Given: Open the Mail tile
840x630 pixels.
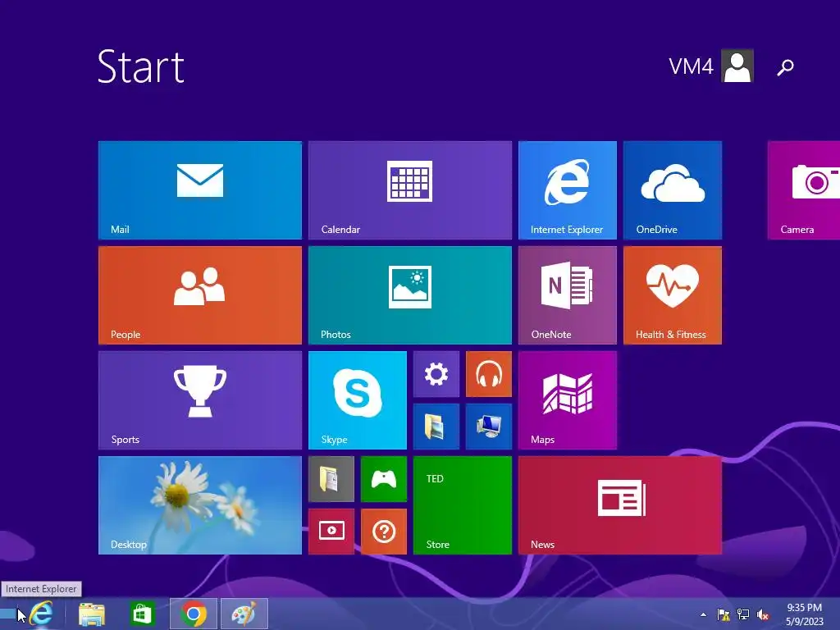Looking at the screenshot, I should [200, 190].
